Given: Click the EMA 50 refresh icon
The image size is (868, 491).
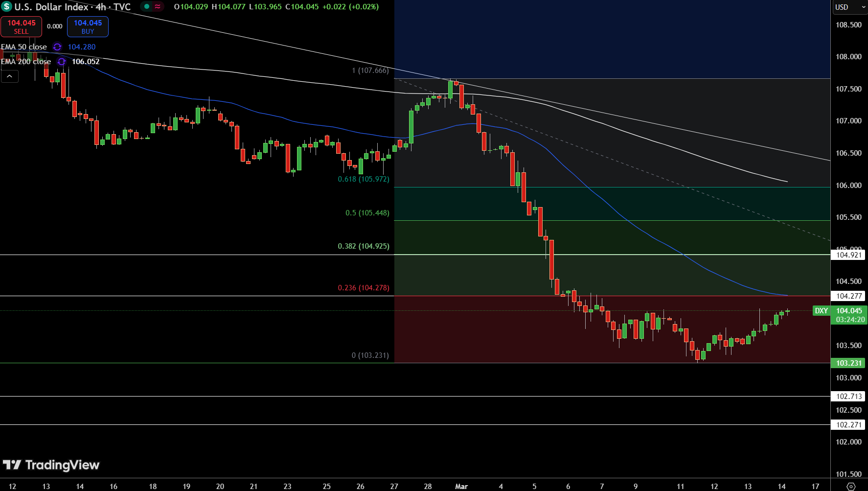Looking at the screenshot, I should coord(57,47).
